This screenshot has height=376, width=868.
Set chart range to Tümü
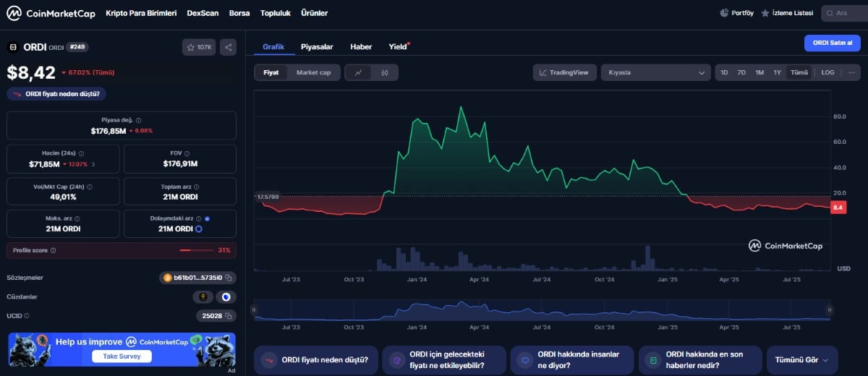pos(799,72)
